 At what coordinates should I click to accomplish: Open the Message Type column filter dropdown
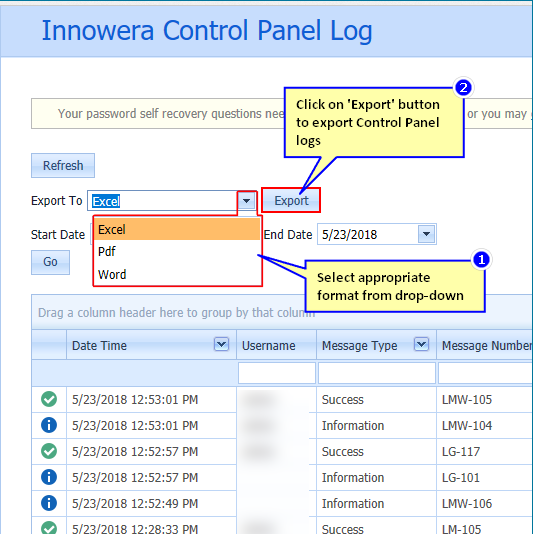pos(421,344)
